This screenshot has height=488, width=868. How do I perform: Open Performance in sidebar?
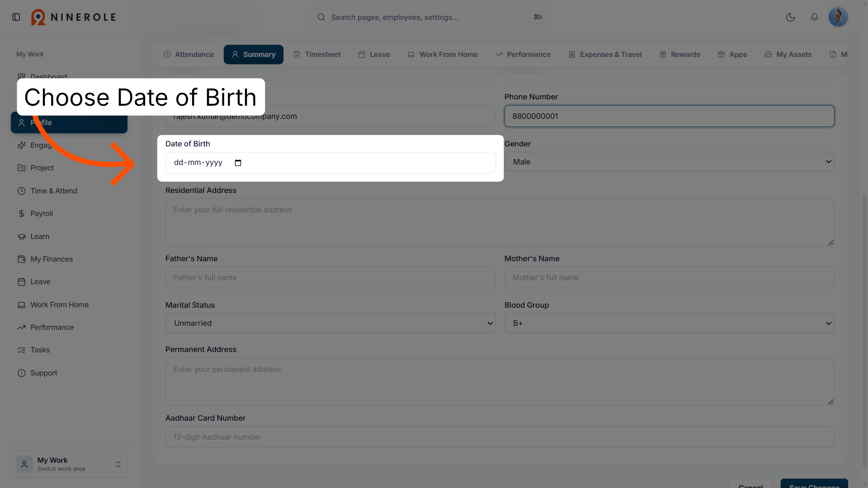[x=69, y=327]
